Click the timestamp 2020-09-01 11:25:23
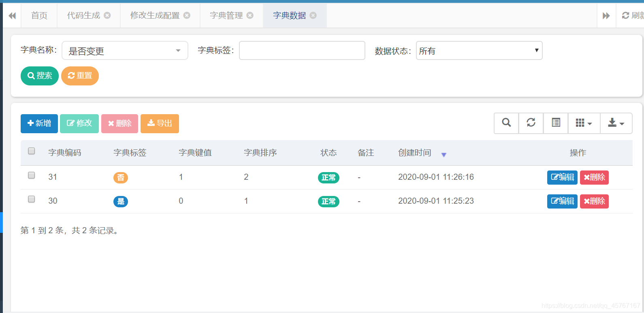644x313 pixels. [x=436, y=201]
